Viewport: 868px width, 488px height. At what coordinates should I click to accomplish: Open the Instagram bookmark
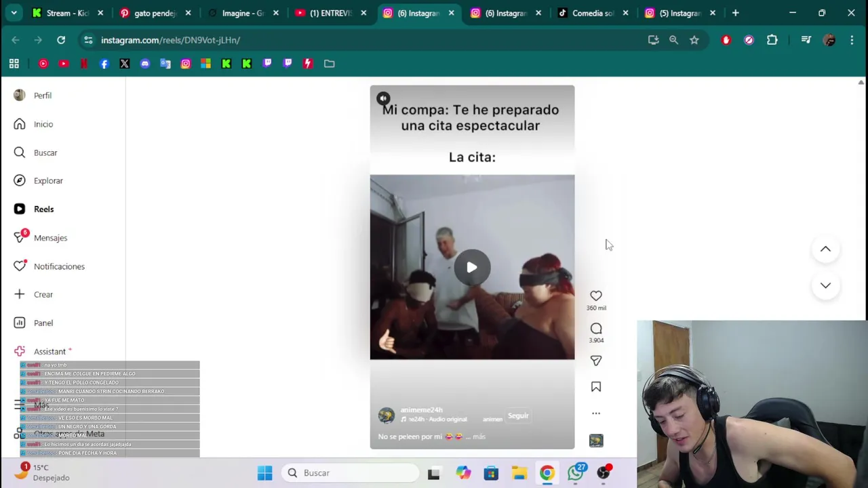[186, 64]
